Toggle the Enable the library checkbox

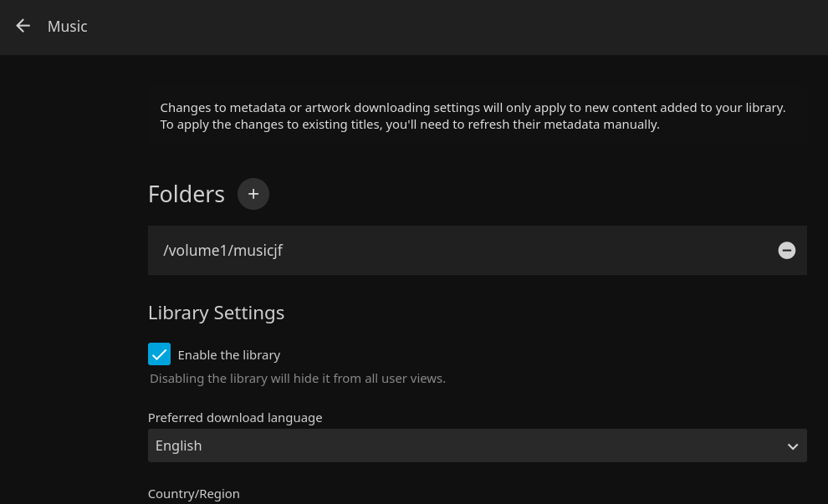tap(159, 354)
